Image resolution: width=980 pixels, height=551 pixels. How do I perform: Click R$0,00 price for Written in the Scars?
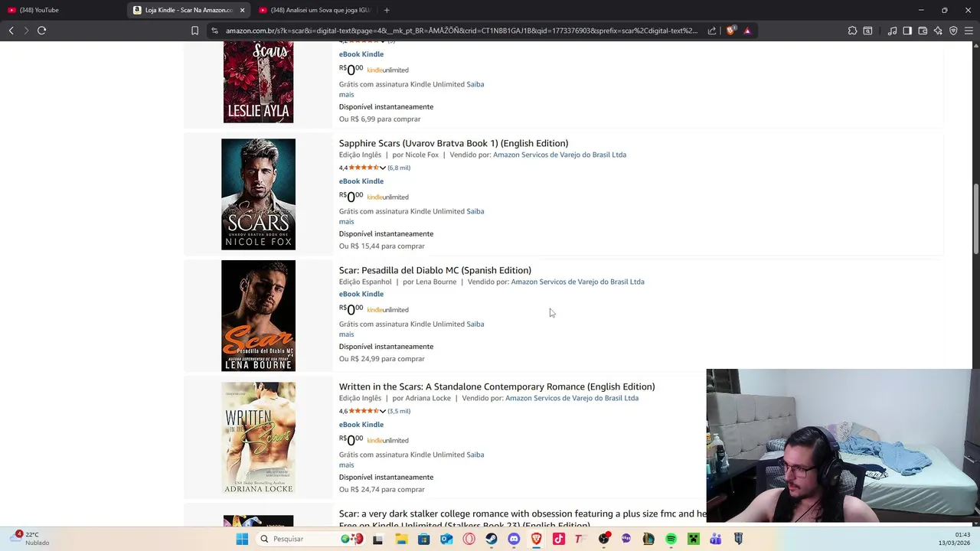[x=351, y=440]
